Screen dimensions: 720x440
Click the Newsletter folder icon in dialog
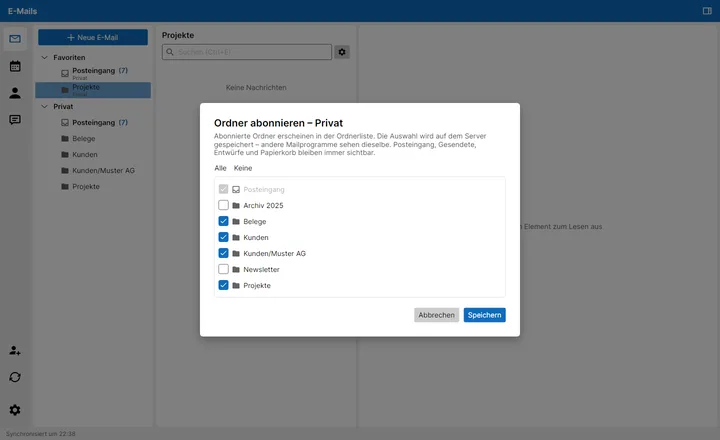(236, 270)
